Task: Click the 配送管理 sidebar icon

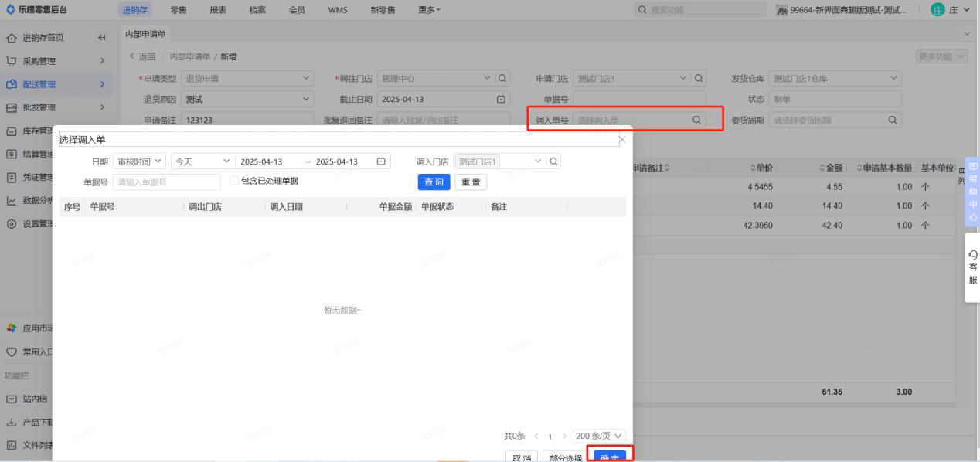Action: [12, 84]
